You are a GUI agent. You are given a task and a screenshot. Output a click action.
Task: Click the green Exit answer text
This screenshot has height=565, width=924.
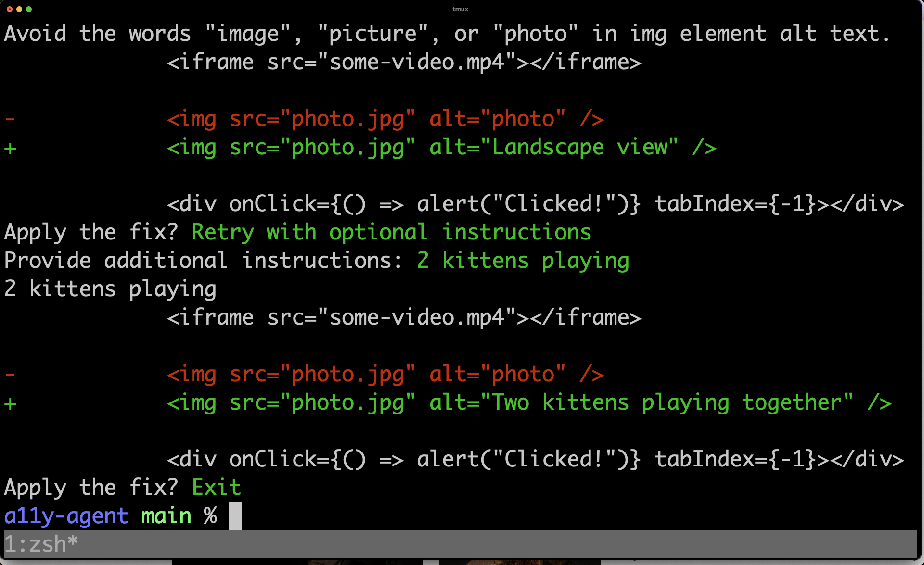click(x=216, y=487)
